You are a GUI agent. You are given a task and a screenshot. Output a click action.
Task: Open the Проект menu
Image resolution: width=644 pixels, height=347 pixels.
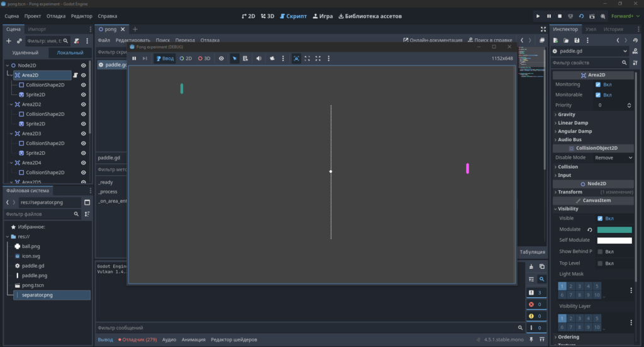33,16
